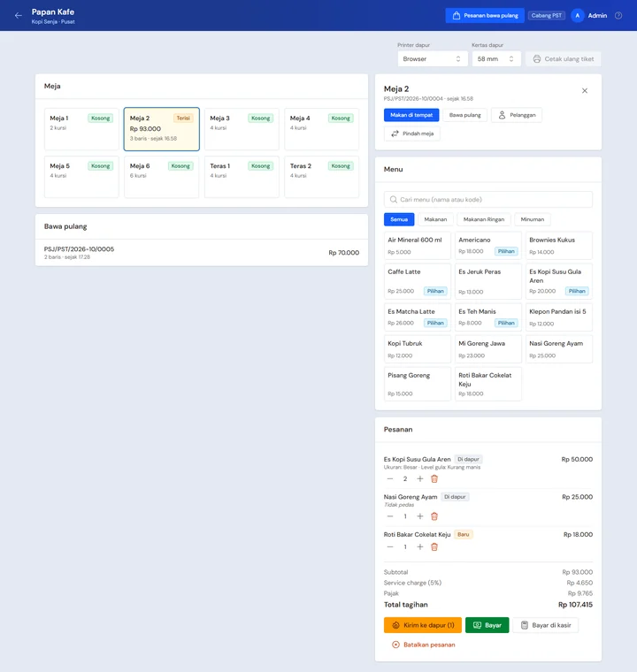Delete the Es Kopi Susu Gula Aren line
The image size is (637, 672).
pos(434,478)
